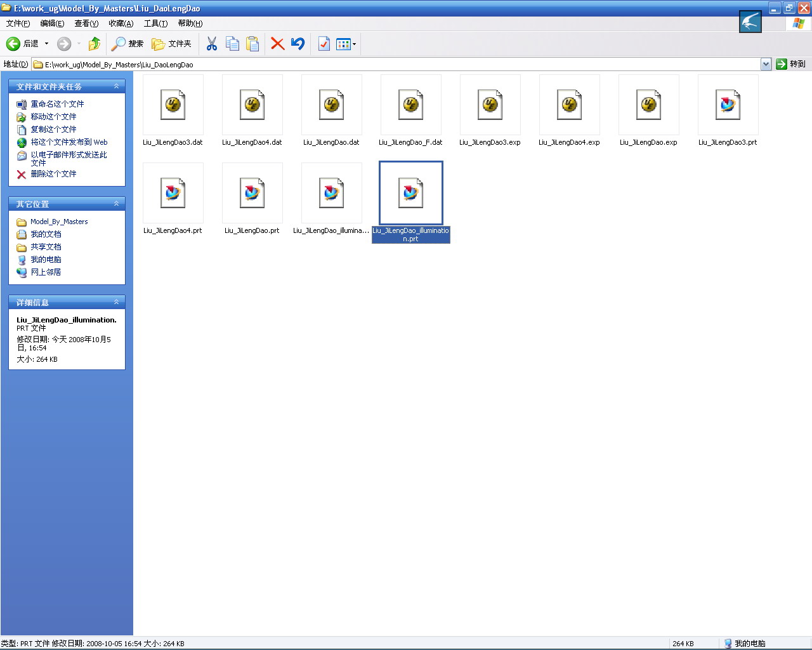Open the 文件(F) menu
This screenshot has height=650, width=812.
point(18,23)
